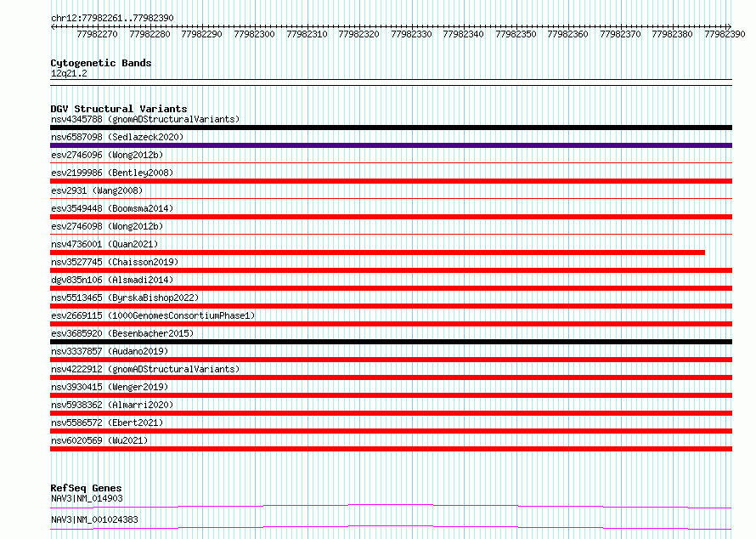Click ruler position label 77982320
This screenshot has width=756, height=539.
358,34
